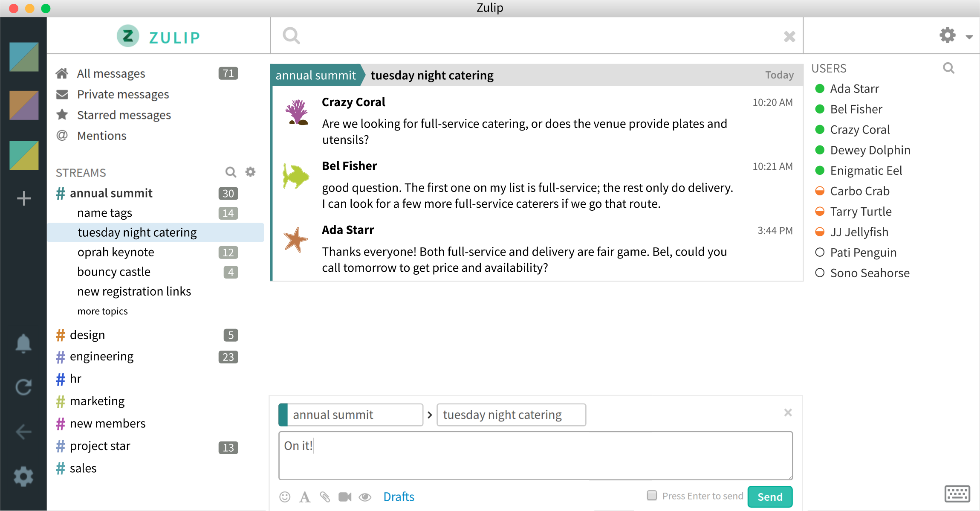This screenshot has height=511, width=980.
Task: Enable Press Enter to send
Action: point(652,495)
